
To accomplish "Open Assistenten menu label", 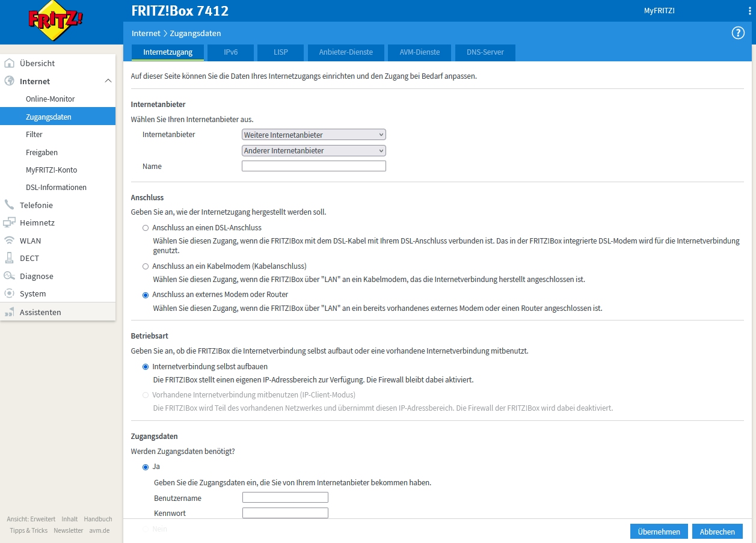I will (x=40, y=312).
